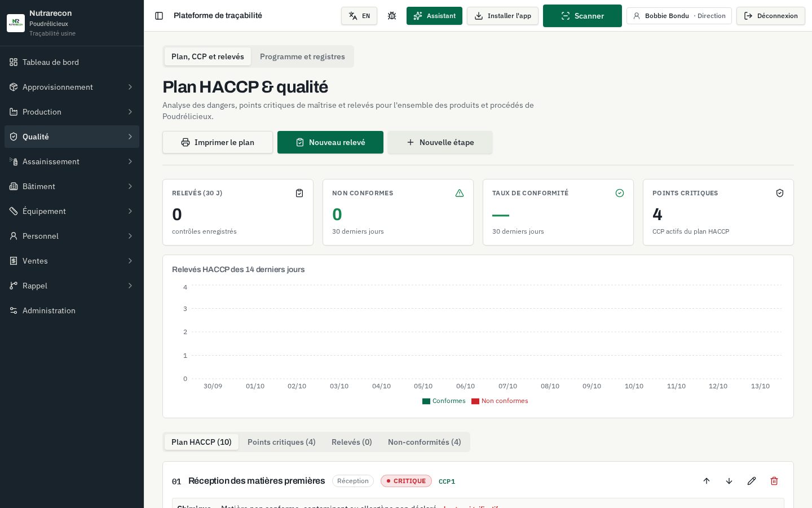
Task: Expand the Assainissement menu
Action: point(72,161)
